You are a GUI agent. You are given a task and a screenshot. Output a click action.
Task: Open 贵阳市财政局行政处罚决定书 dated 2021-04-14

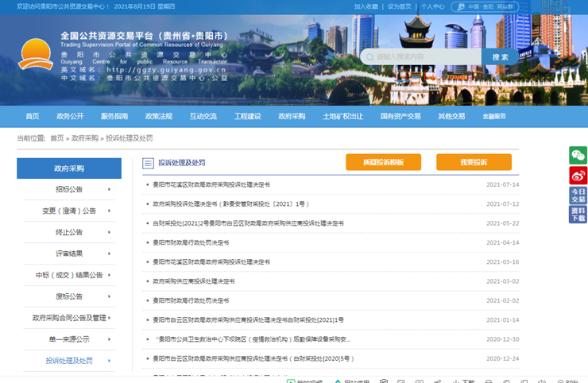point(191,242)
